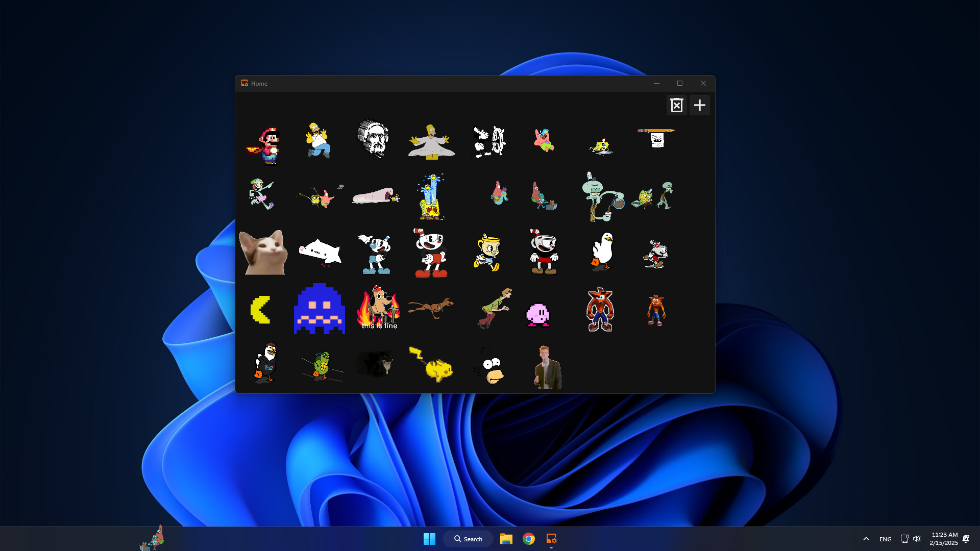Viewport: 980px width, 551px height.
Task: Pick Patrick riding a seahorse
Action: (x=499, y=193)
